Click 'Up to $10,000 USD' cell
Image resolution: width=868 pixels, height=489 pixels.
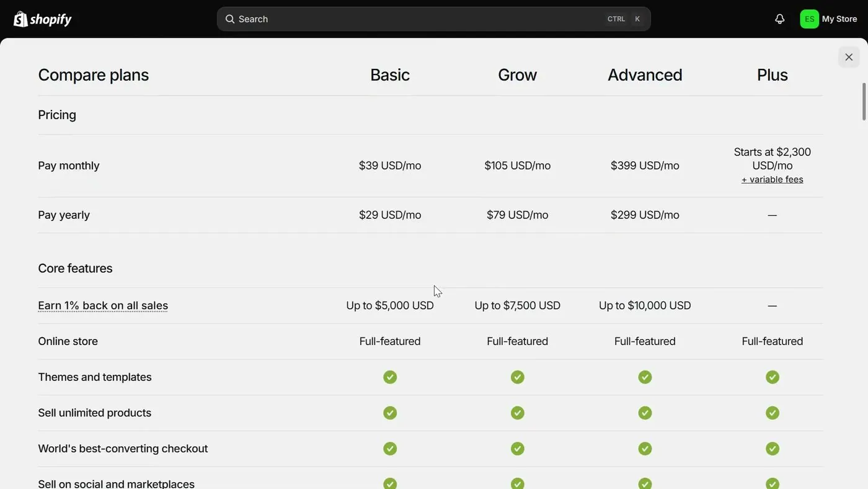[x=645, y=305]
